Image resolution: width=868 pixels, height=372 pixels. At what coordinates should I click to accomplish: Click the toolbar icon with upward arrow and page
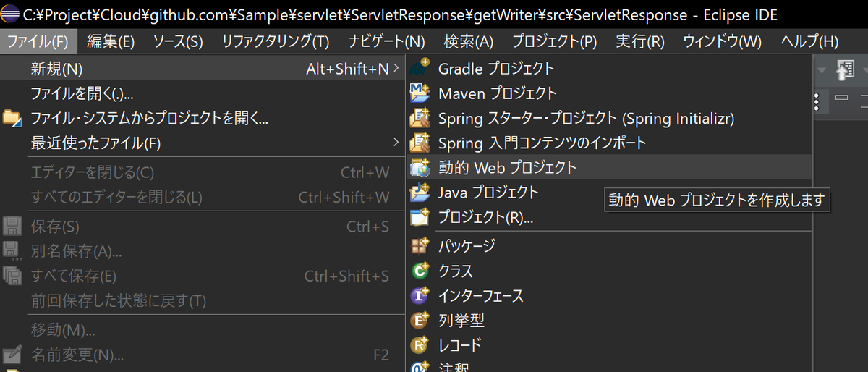[845, 70]
